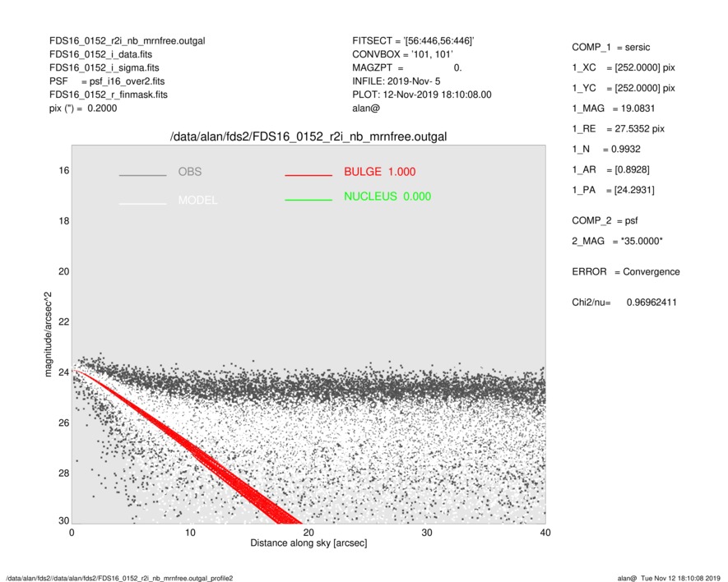This screenshot has width=728, height=582.
Task: Click the filename FDS16_0152_r2i_nb_mrnfree.outgal header text
Action: coord(128,41)
